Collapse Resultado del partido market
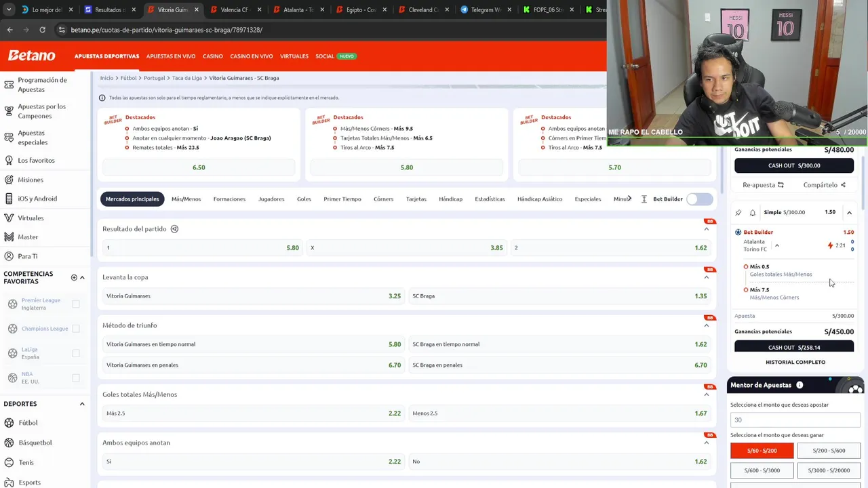 click(706, 229)
